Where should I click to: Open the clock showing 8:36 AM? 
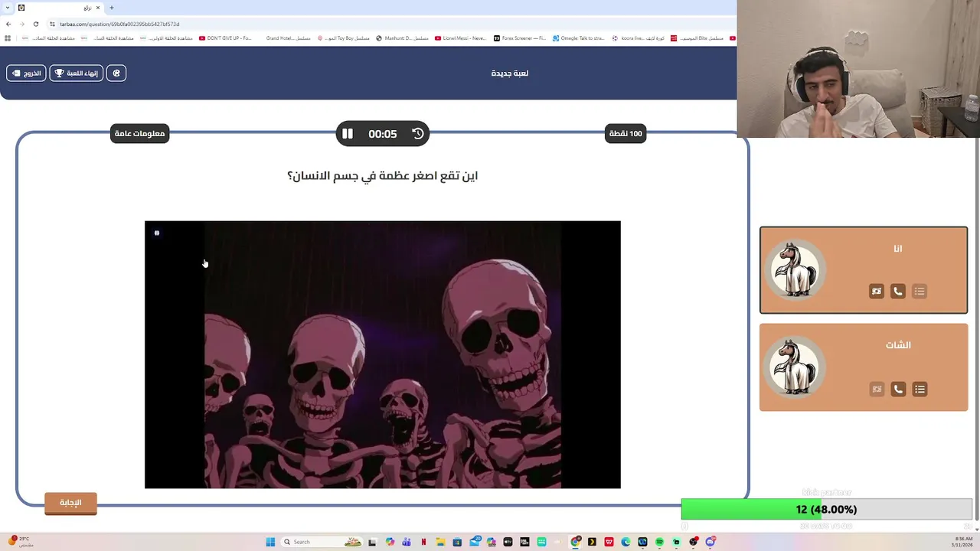pos(962,542)
